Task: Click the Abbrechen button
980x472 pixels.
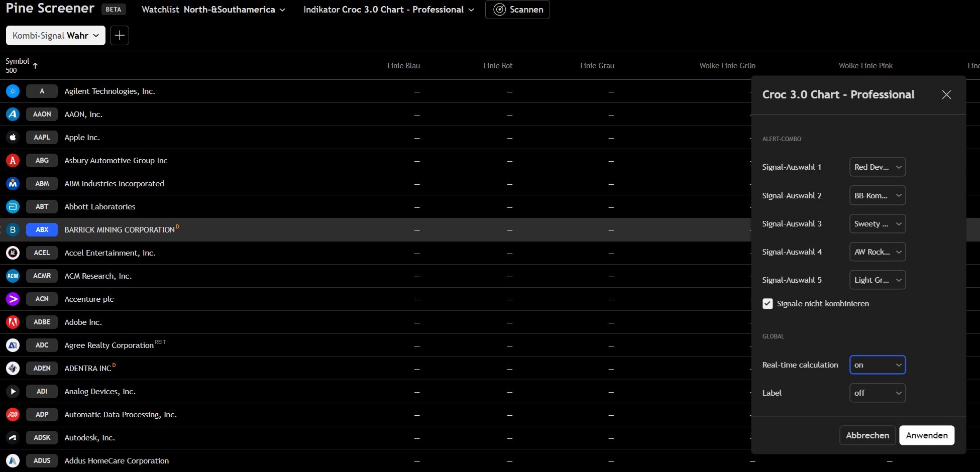Action: tap(867, 435)
